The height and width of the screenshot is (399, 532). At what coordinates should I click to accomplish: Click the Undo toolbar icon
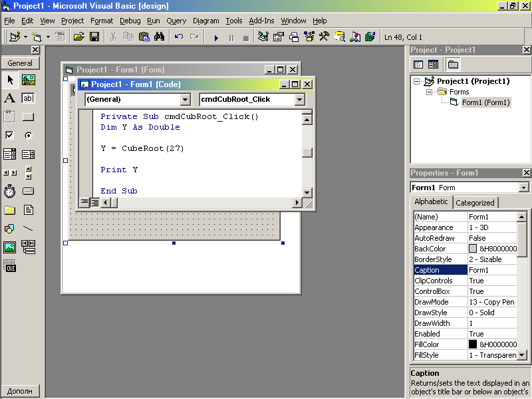click(179, 37)
